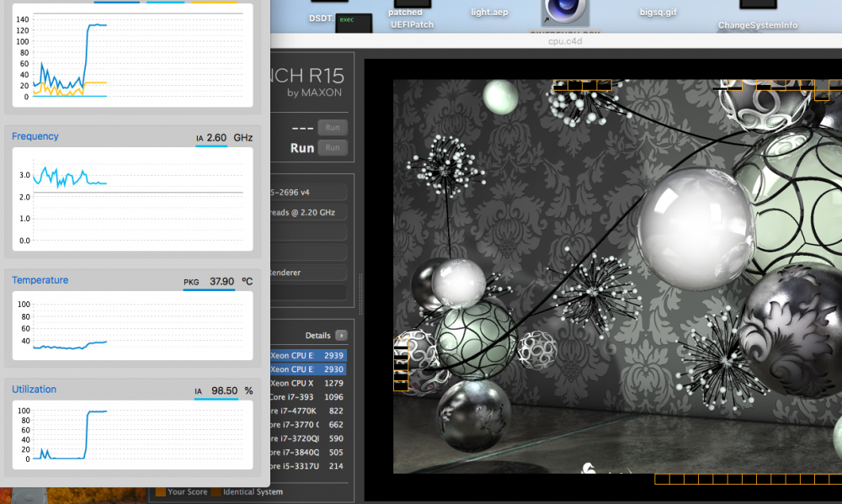
Task: Select the light.aep desktop file
Action: 489,13
